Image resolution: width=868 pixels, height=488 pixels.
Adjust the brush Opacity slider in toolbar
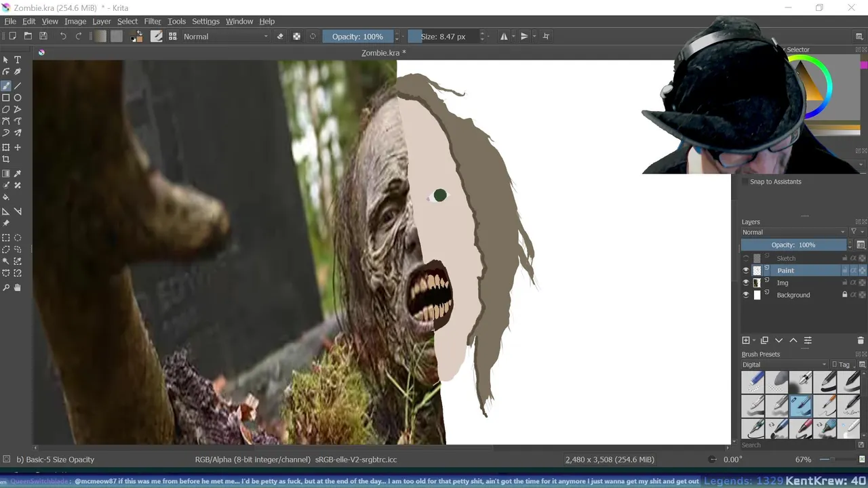click(x=358, y=36)
